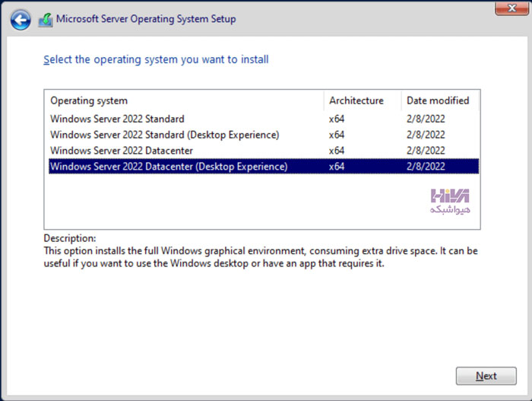Select Windows Server 2022 Datacenter (Desktop Experience)
532x401 pixels.
coord(264,167)
